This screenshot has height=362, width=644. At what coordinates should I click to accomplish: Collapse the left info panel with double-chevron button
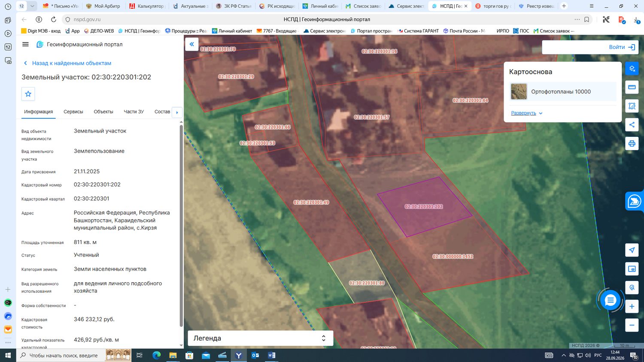191,44
